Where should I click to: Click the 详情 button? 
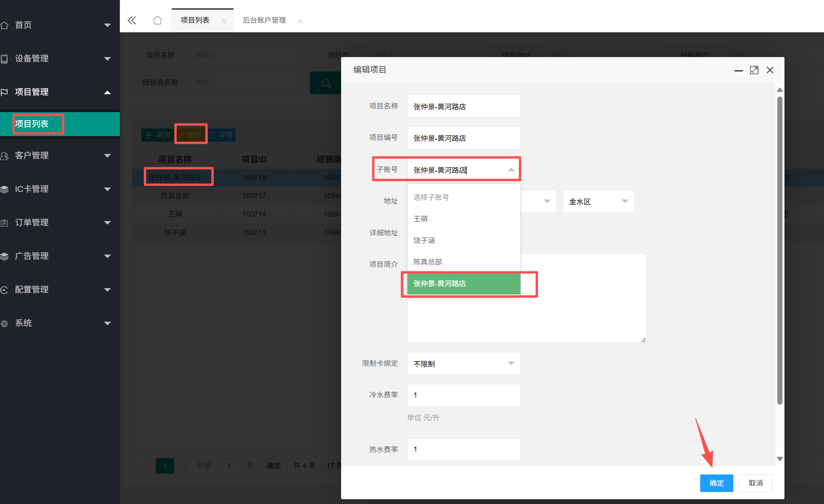221,135
